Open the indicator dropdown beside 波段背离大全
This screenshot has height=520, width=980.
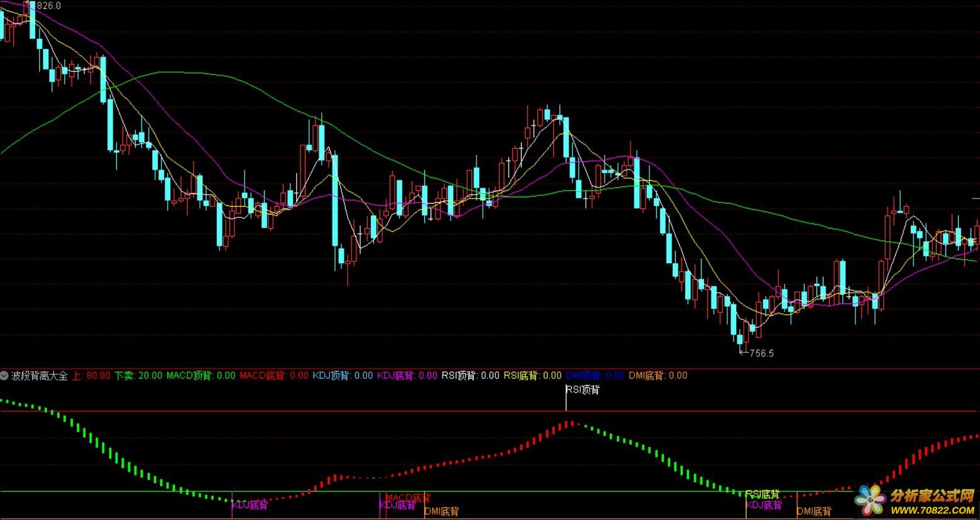point(4,376)
